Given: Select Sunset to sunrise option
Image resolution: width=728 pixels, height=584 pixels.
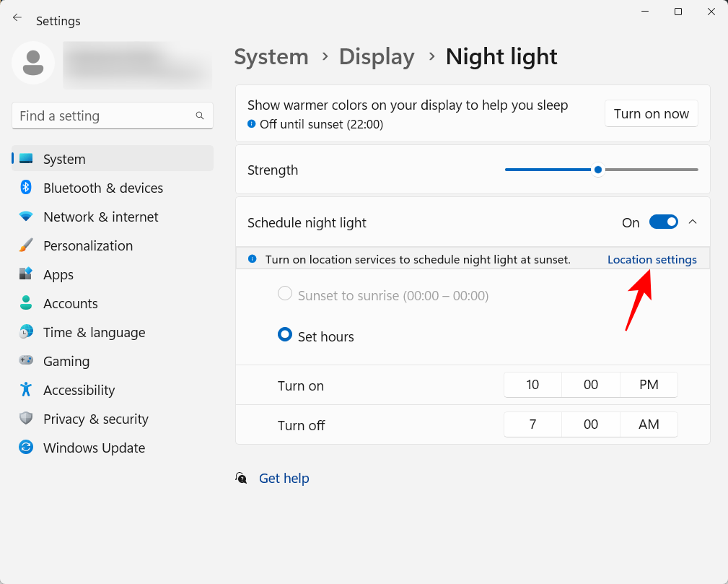Looking at the screenshot, I should [x=285, y=293].
